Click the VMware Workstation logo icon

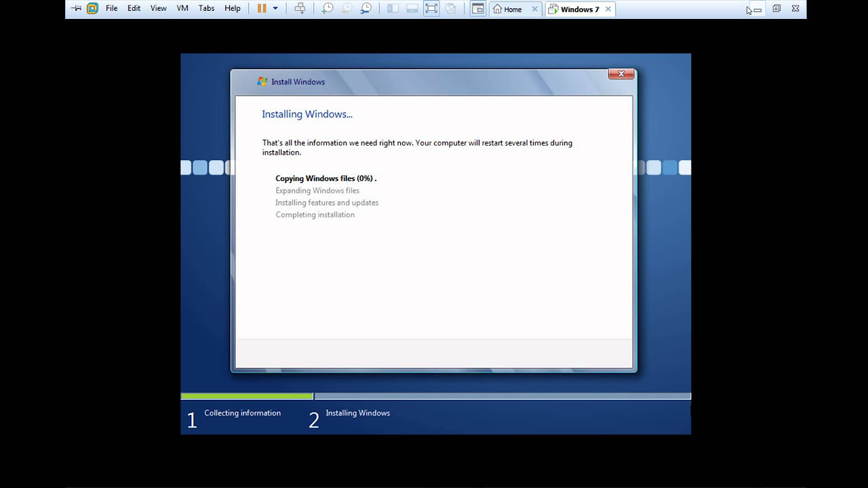click(x=92, y=9)
